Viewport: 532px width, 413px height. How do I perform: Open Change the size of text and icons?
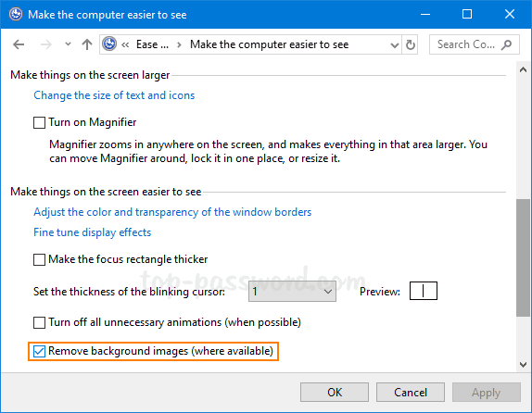tap(114, 95)
